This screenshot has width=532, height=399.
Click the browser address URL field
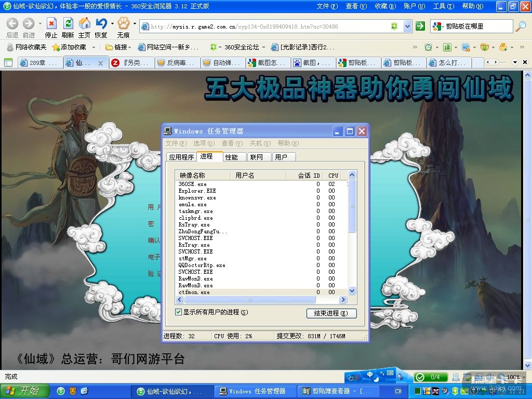point(270,26)
